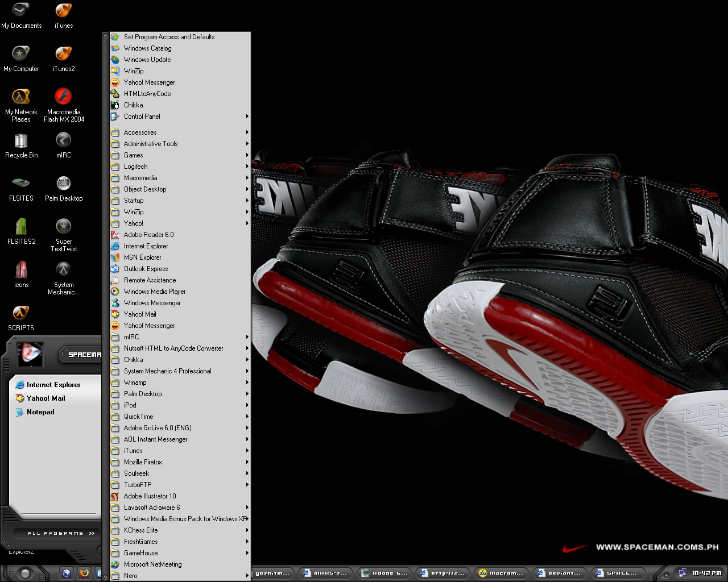Click the Outlook Express icon

click(115, 269)
